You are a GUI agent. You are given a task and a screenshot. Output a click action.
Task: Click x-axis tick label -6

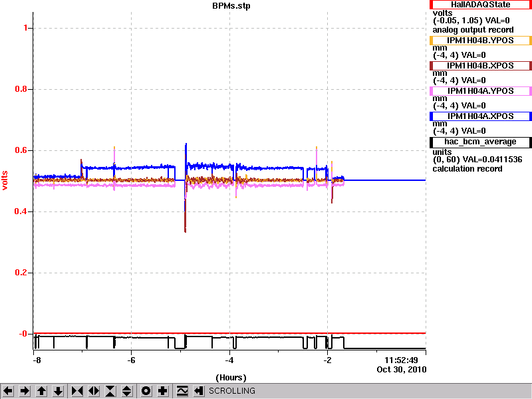point(131,360)
